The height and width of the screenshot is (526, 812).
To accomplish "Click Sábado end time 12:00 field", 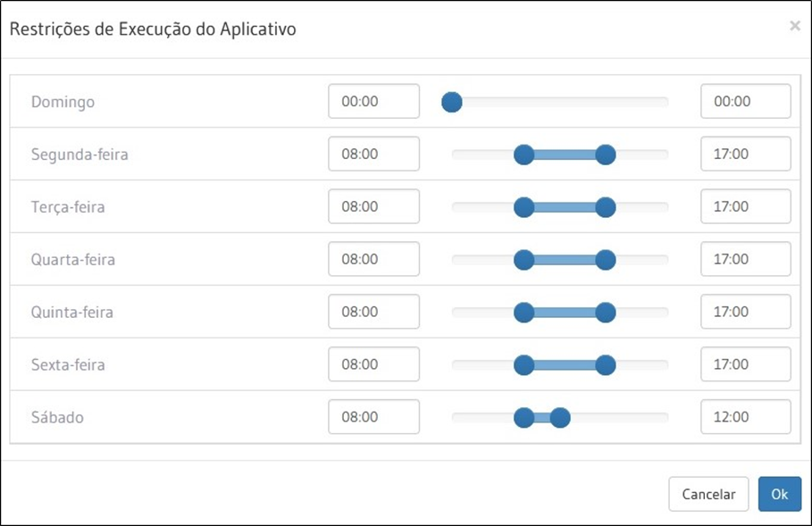I will pos(746,417).
